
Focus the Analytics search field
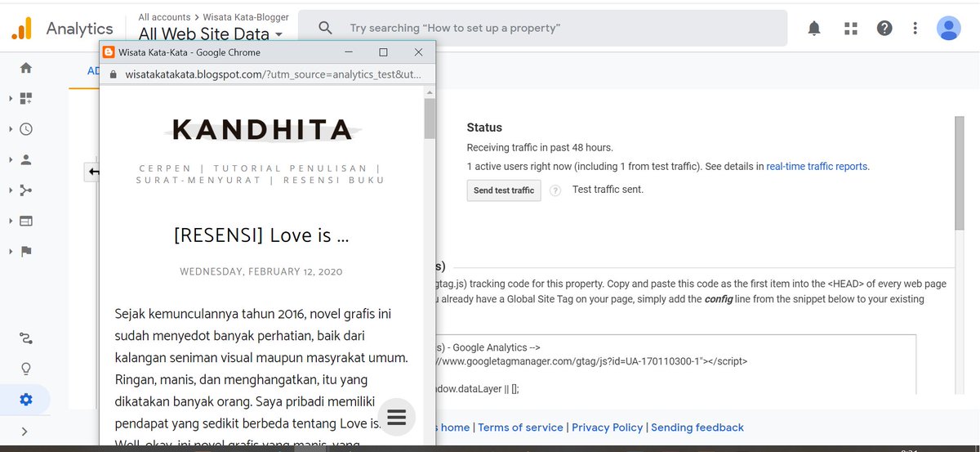(542, 28)
